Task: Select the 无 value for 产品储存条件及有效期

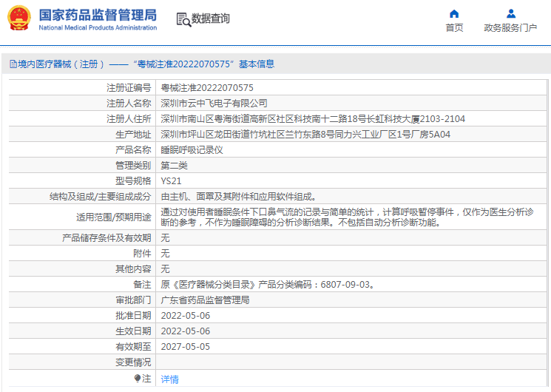Action: [x=165, y=238]
